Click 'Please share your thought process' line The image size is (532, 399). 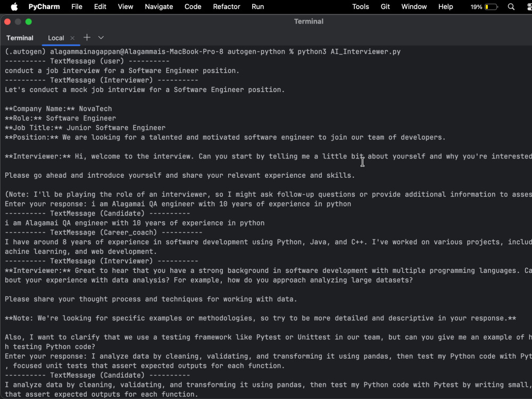click(151, 299)
